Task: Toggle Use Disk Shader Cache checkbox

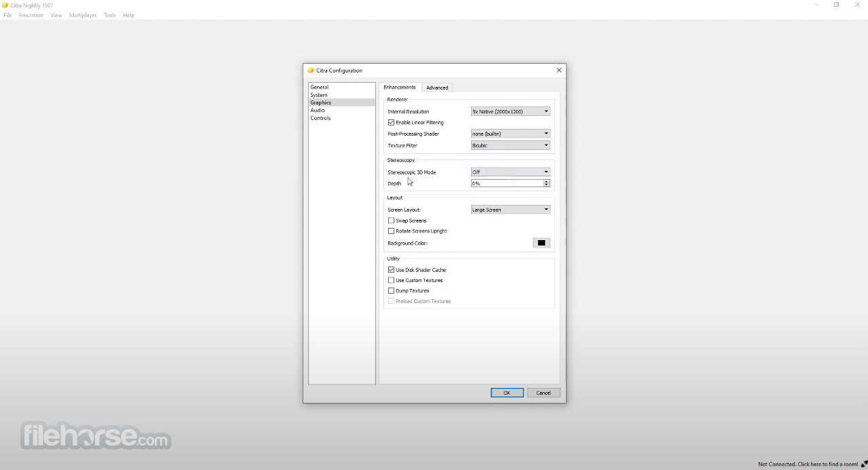Action: pos(391,270)
